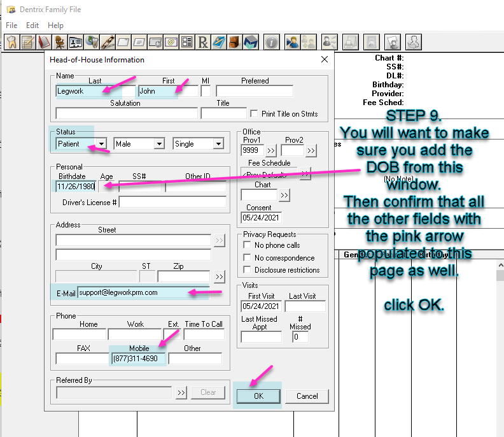This screenshot has width=504, height=437.
Task: Open the email @ envelope toolbar icon
Action: [x=171, y=42]
